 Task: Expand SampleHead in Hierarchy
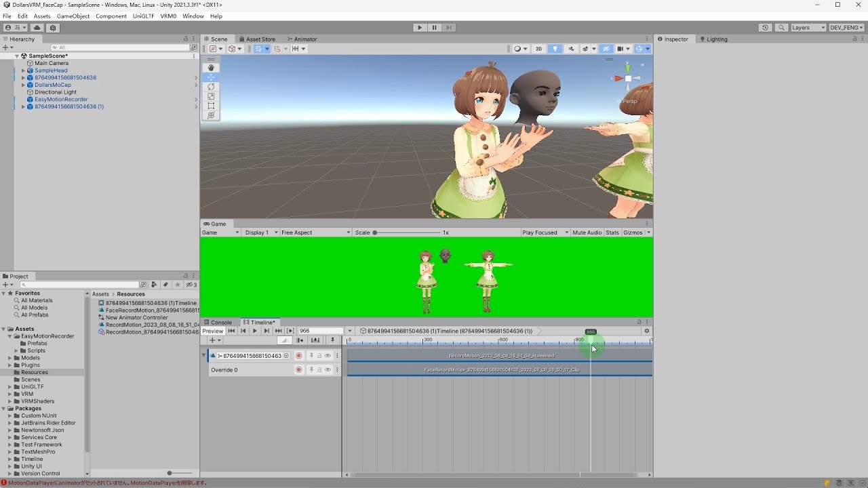(x=23, y=70)
